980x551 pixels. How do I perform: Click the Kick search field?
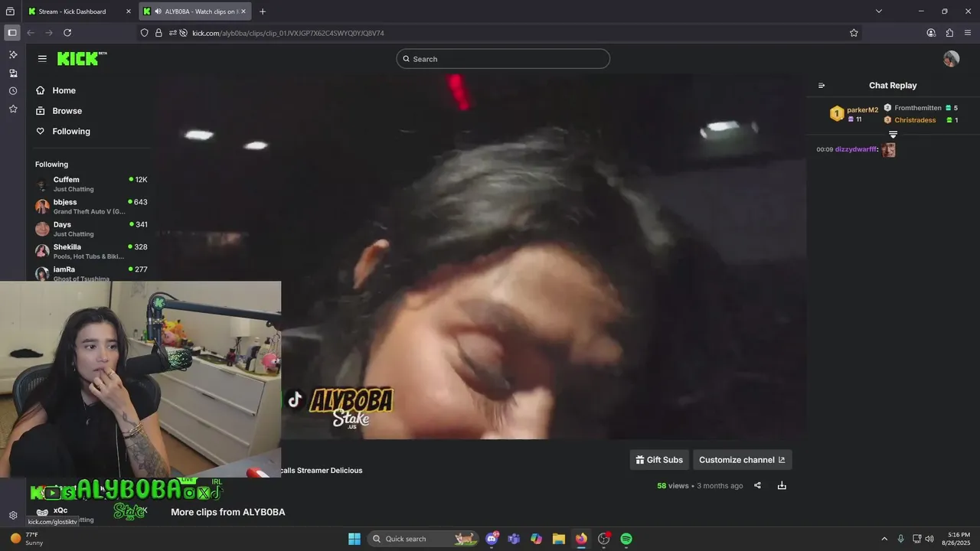tap(503, 59)
